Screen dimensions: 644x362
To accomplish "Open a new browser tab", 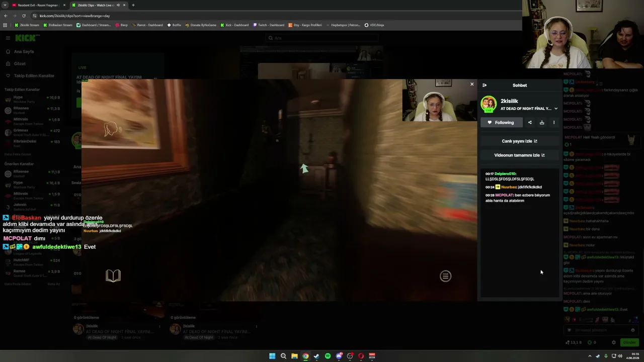I will tap(133, 5).
